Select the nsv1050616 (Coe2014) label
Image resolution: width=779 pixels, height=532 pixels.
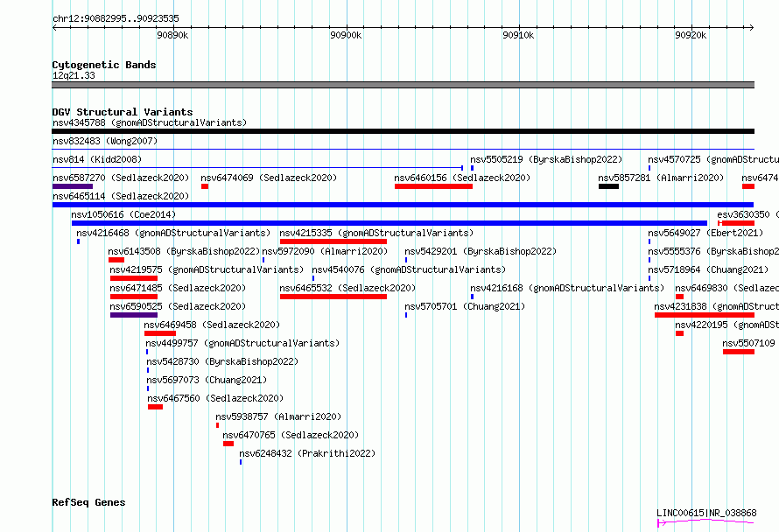[123, 214]
